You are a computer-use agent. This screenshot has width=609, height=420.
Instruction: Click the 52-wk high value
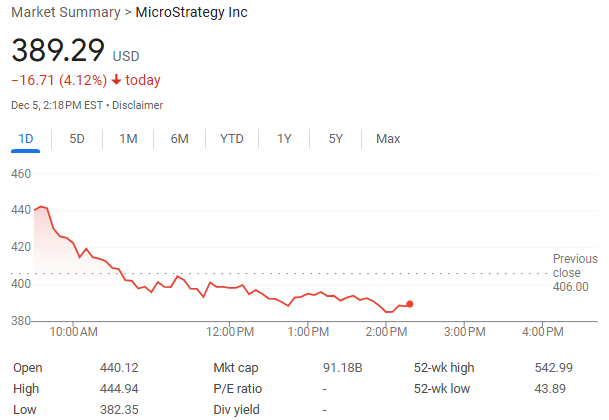coord(553,367)
